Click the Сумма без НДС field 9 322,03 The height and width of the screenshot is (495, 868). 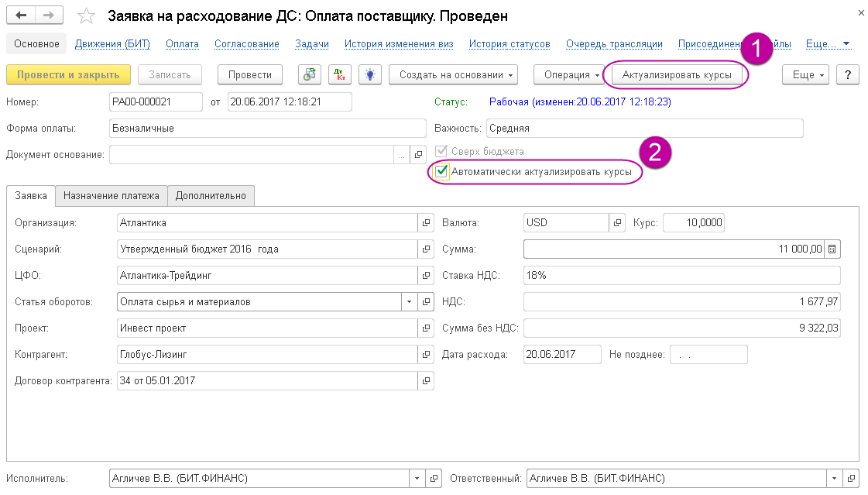pos(682,328)
